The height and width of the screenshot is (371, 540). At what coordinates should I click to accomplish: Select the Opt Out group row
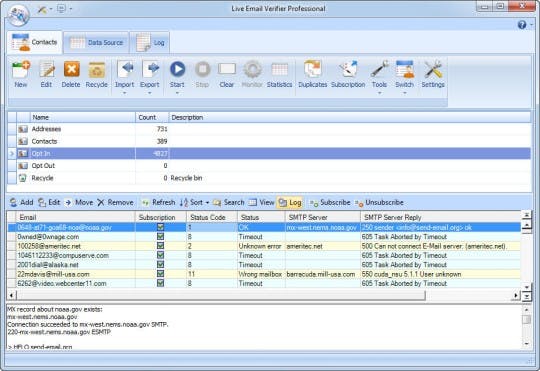[269, 166]
